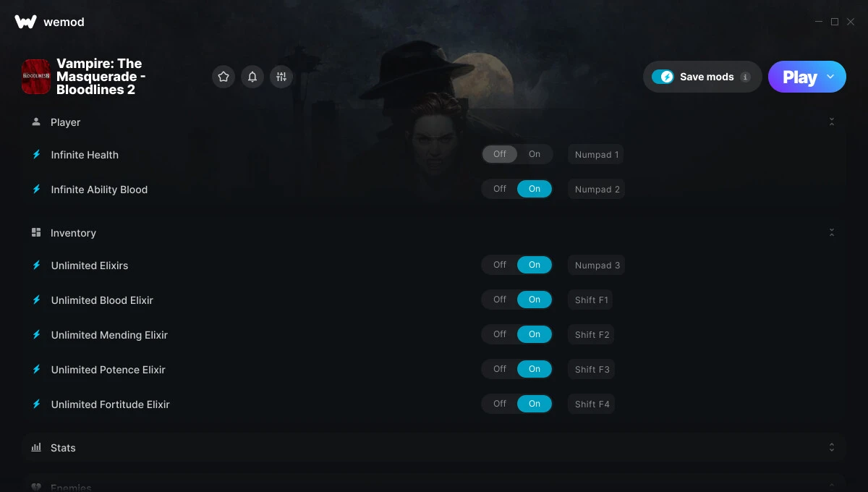Add game to favorites with star icon

pyautogui.click(x=224, y=77)
